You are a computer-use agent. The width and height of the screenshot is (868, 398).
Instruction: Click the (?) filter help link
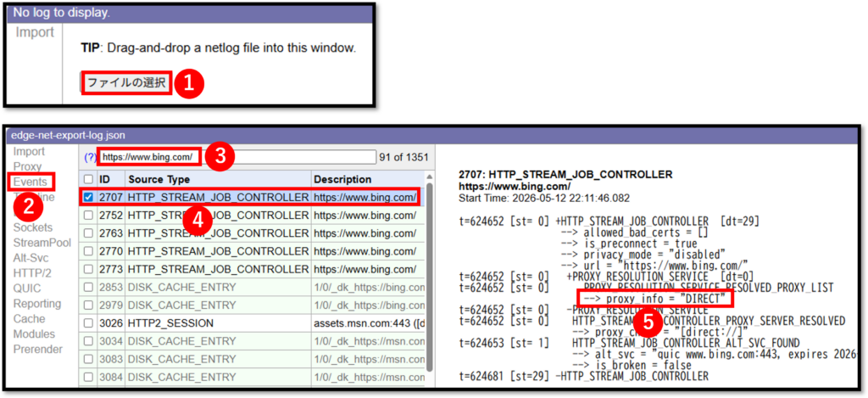click(90, 158)
